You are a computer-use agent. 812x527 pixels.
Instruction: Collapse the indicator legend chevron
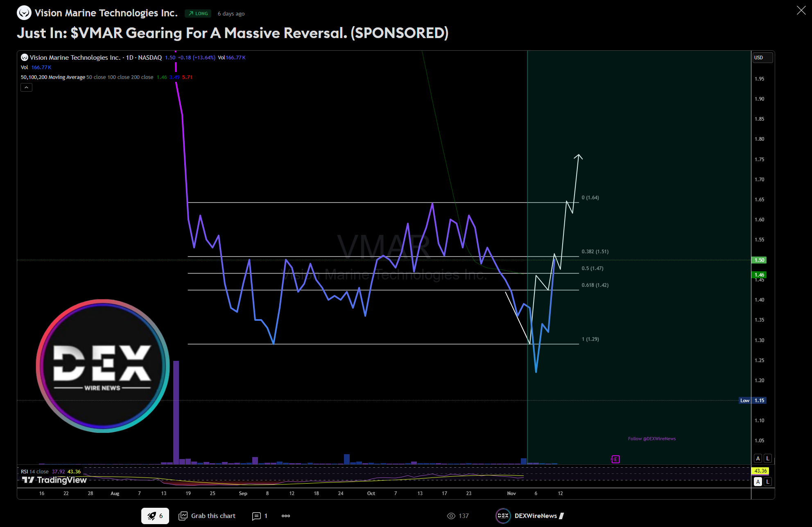click(x=26, y=87)
